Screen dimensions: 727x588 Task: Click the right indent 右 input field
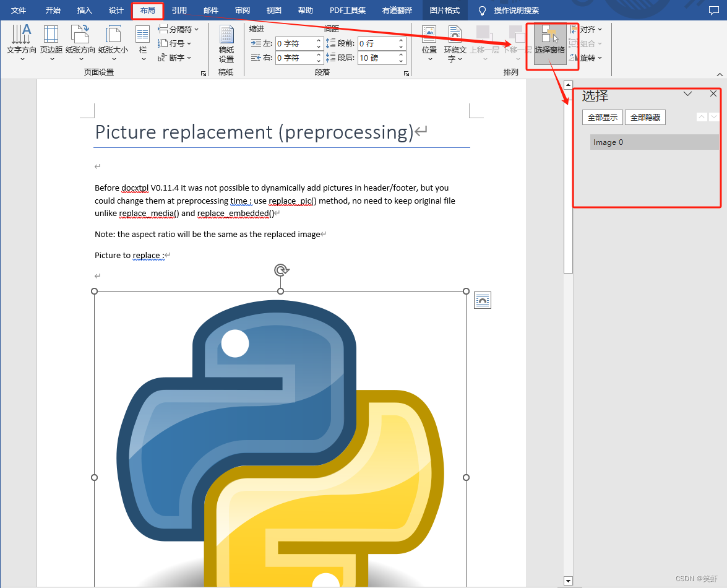[295, 58]
